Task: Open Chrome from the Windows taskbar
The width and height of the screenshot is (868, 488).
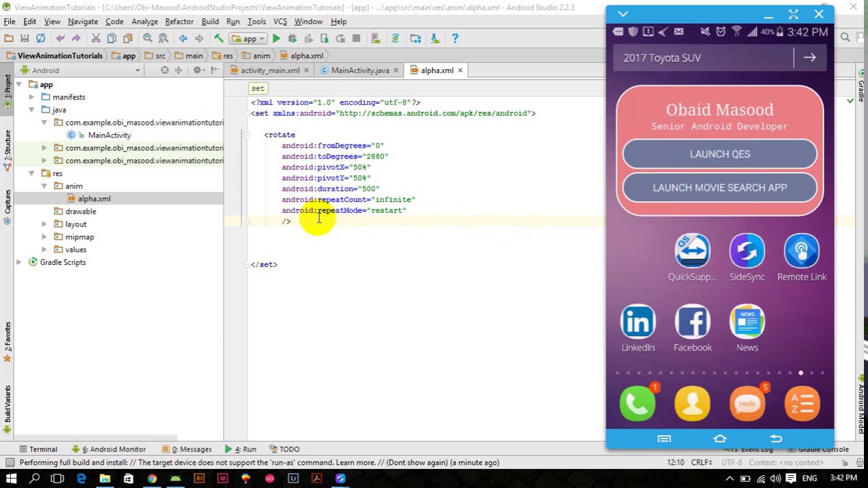Action: pyautogui.click(x=152, y=479)
